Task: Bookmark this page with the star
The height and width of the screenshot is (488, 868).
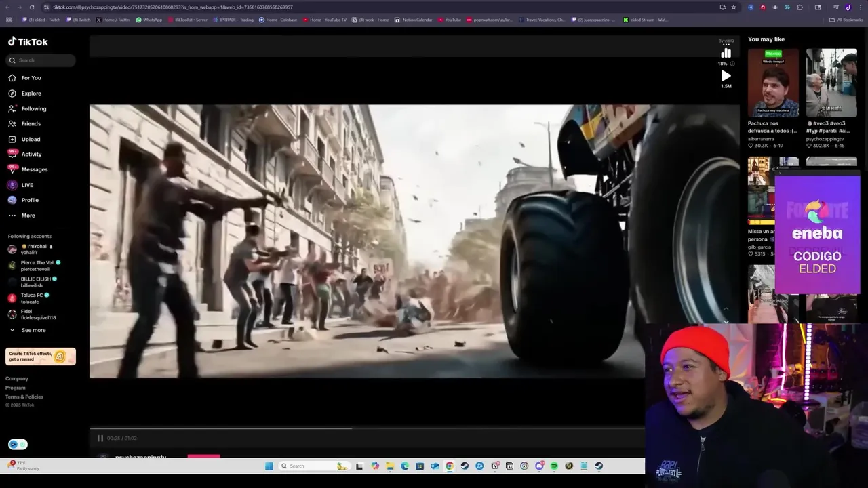Action: tap(734, 7)
